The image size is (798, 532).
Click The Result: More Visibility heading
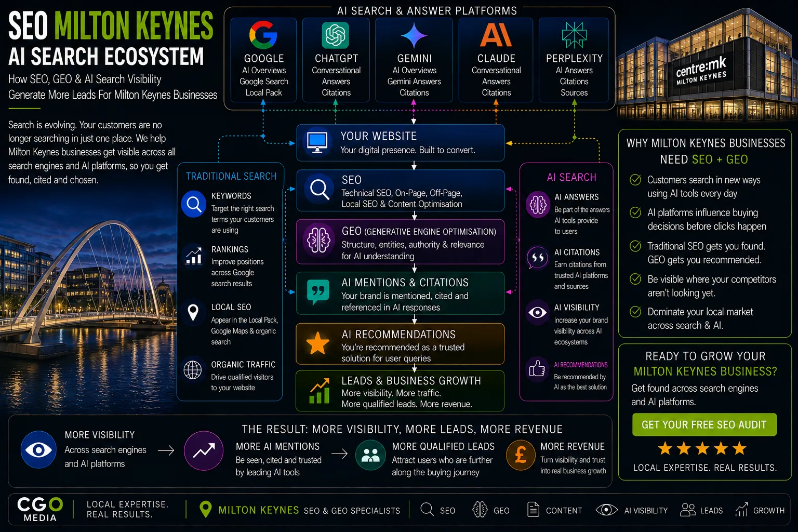[402, 429]
